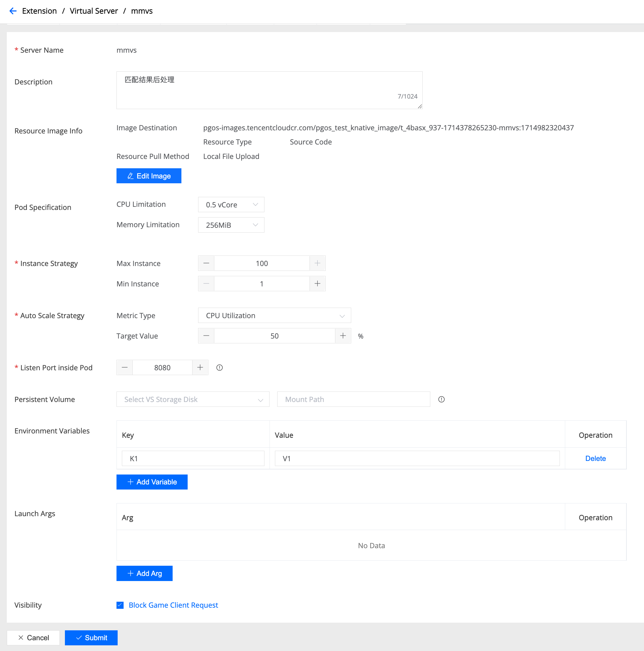Open Select VS Storage Disk dropdown

[x=193, y=399]
